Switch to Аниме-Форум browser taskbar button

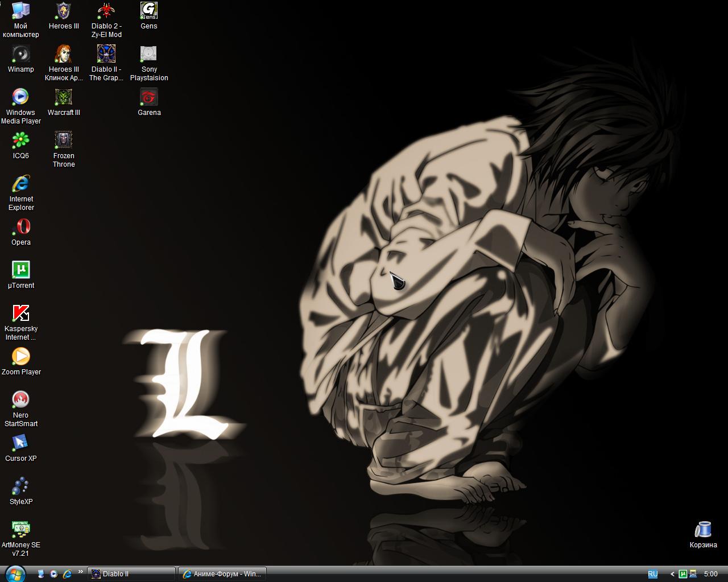click(x=222, y=574)
